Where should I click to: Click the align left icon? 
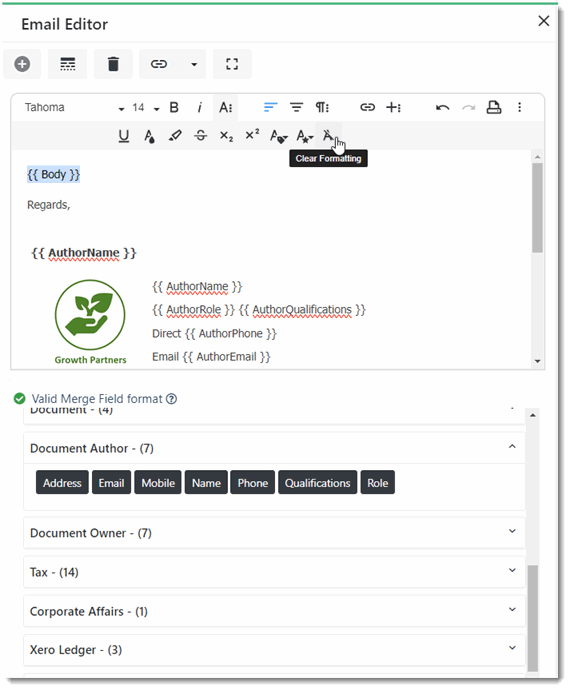point(271,107)
